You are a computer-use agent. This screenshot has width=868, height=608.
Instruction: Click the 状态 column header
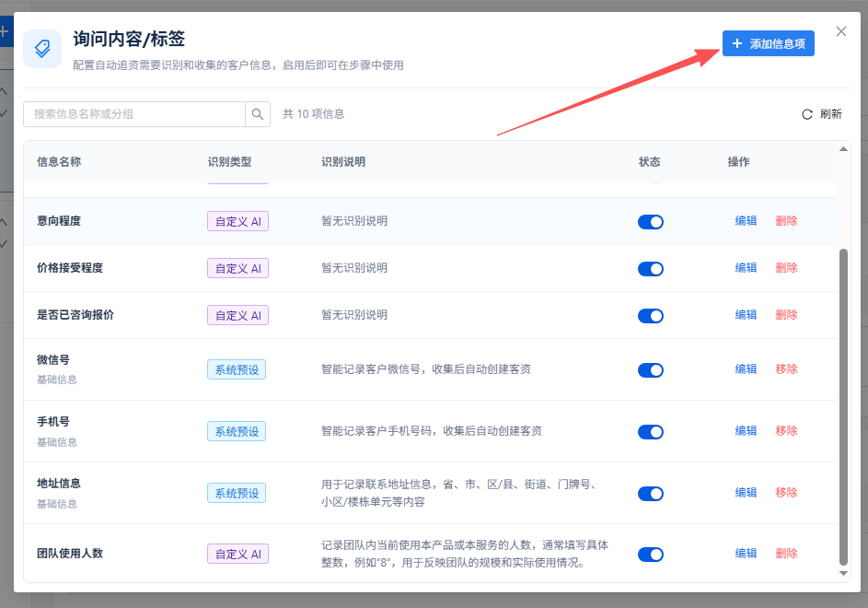(x=649, y=162)
